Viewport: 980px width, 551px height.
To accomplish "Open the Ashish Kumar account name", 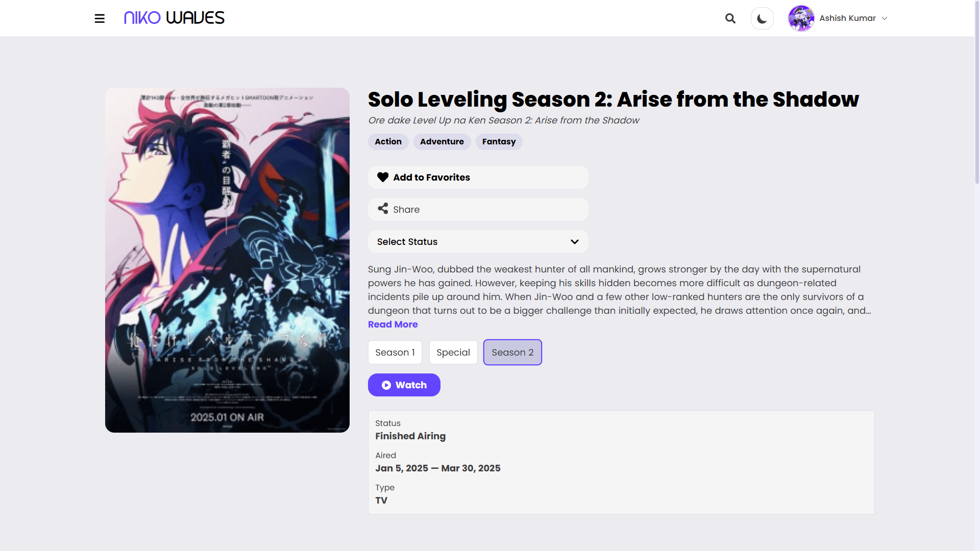I will (847, 18).
